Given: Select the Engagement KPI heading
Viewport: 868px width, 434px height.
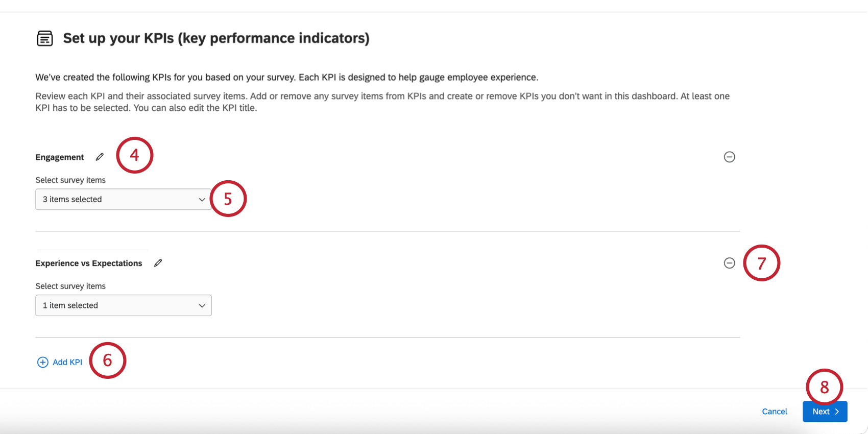Looking at the screenshot, I should [59, 157].
